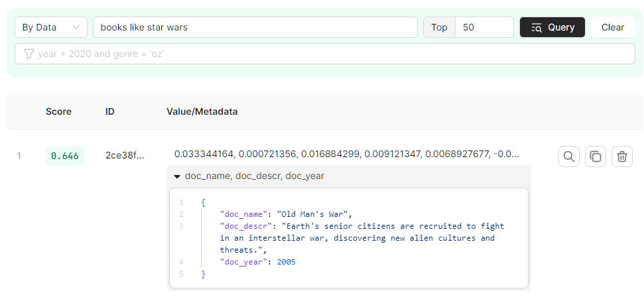Open the "By Data" query mode dropdown
The image size is (644, 303).
50,27
